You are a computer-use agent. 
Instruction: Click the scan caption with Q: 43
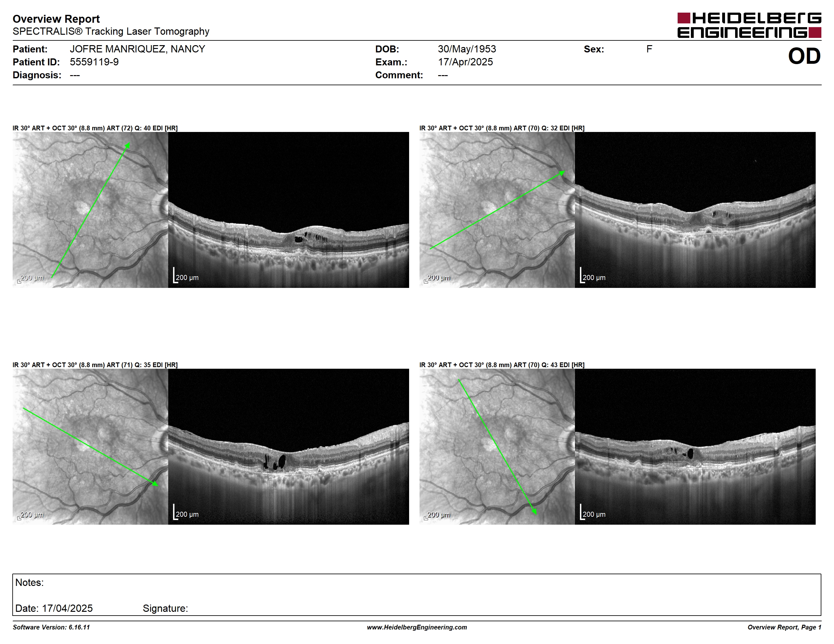[x=502, y=365]
